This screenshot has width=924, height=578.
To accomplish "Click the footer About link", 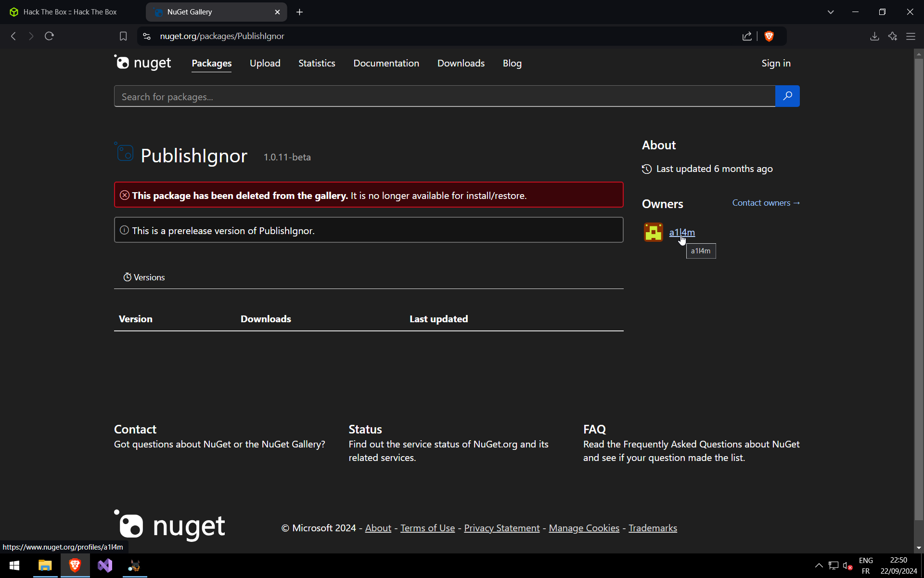I will 378,528.
